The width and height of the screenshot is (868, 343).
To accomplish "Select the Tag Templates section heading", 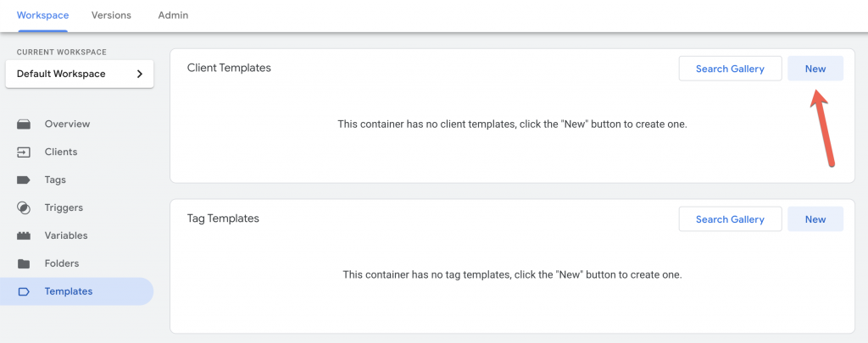I will [223, 219].
